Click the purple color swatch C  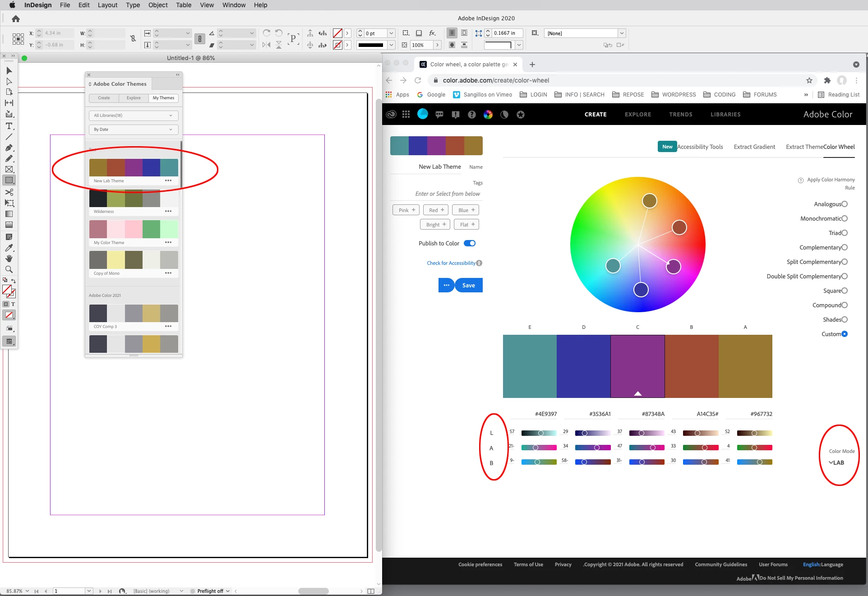coord(637,366)
